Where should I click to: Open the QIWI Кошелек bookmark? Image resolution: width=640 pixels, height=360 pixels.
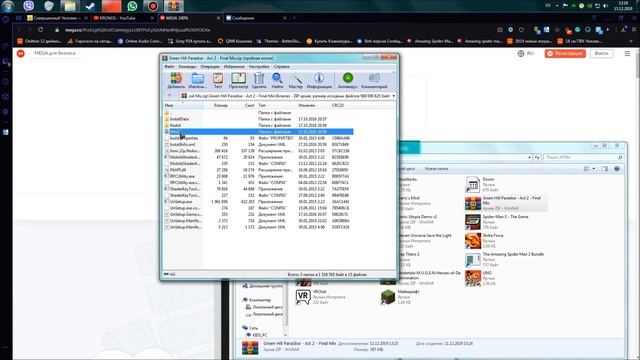point(235,41)
